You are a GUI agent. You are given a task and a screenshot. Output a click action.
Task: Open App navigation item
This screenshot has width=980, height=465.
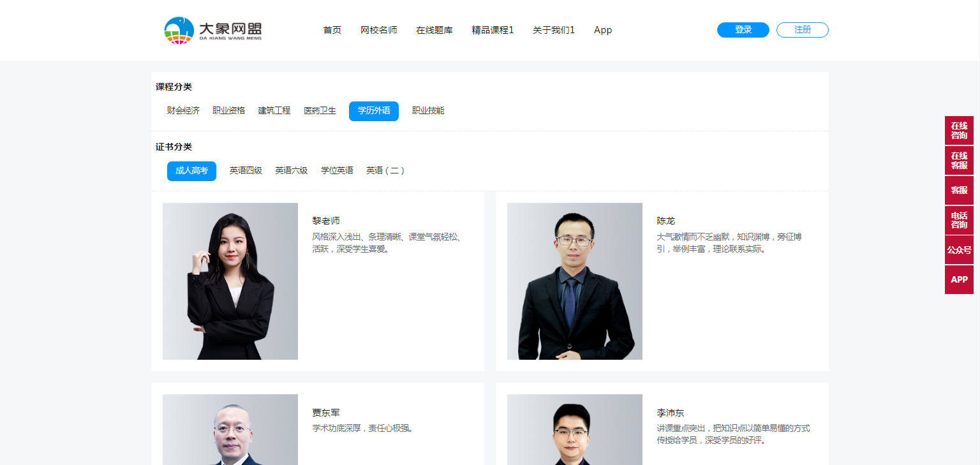click(x=603, y=30)
